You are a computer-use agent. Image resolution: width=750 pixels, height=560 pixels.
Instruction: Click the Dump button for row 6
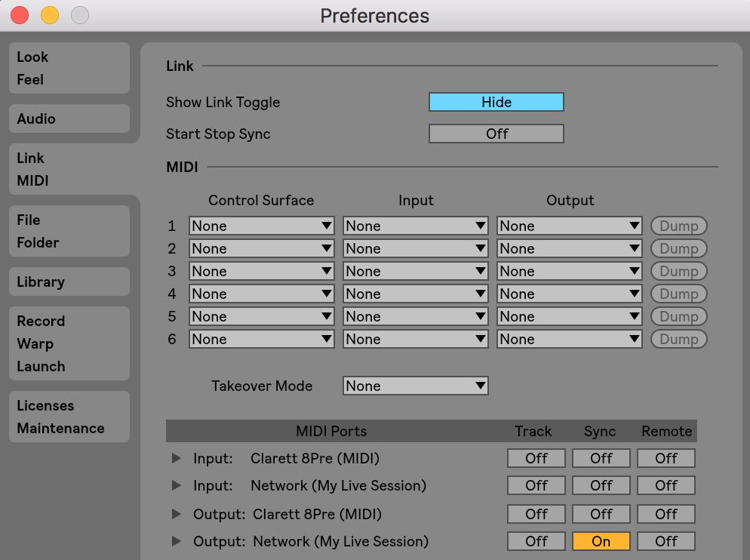(678, 339)
